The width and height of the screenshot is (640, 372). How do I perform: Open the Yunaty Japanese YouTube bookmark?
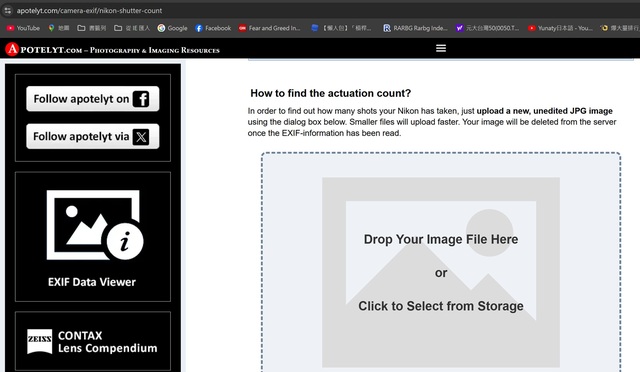click(x=560, y=28)
